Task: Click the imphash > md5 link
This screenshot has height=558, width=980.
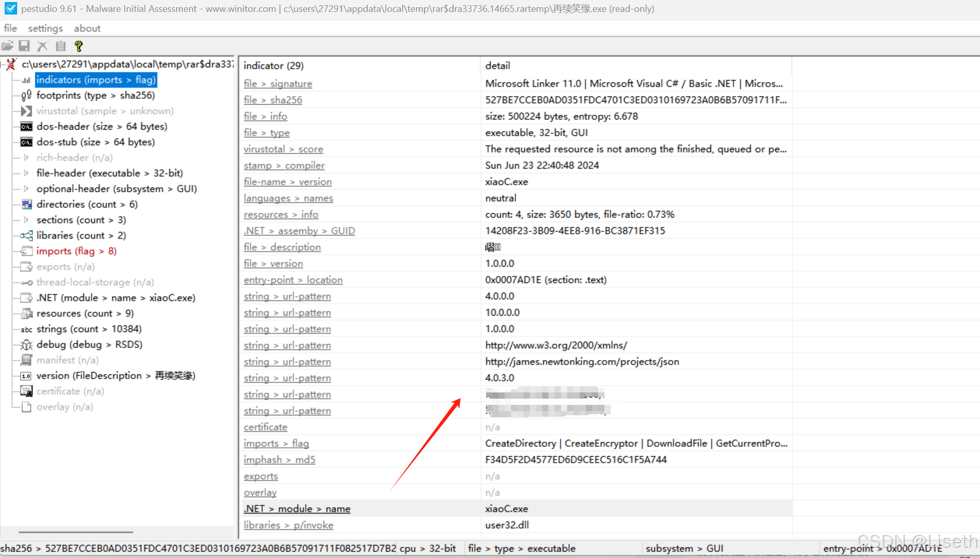Action: [279, 459]
